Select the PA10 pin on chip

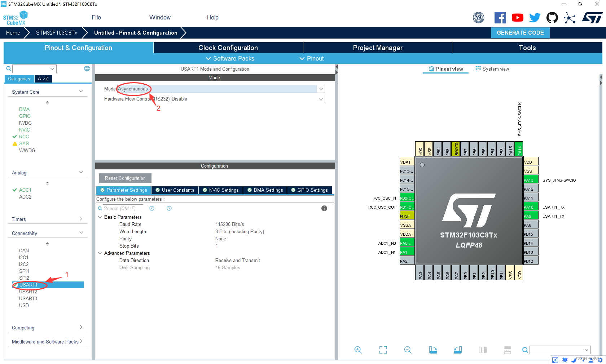tap(531, 207)
